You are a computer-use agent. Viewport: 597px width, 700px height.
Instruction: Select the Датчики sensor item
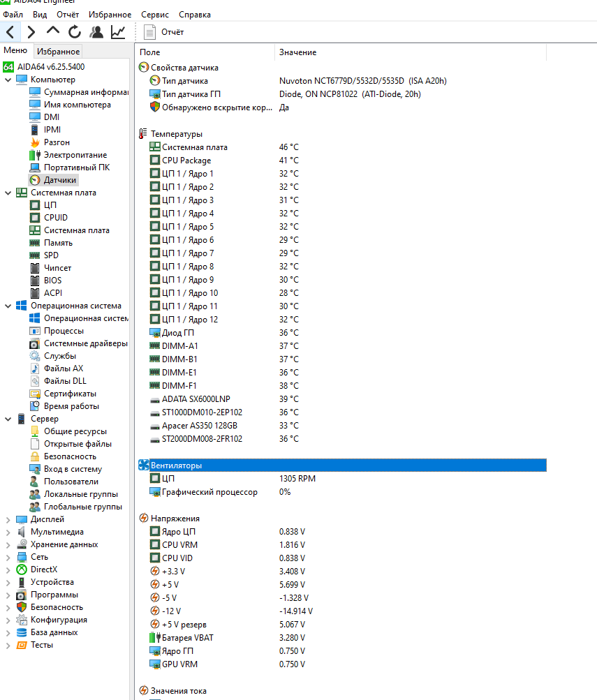pos(53,180)
